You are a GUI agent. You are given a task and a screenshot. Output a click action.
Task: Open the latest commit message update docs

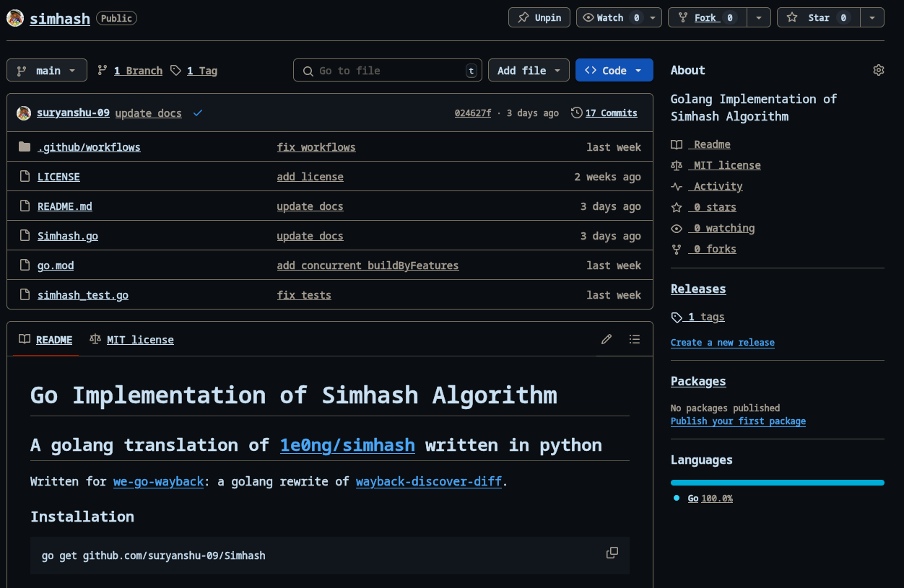pyautogui.click(x=148, y=113)
